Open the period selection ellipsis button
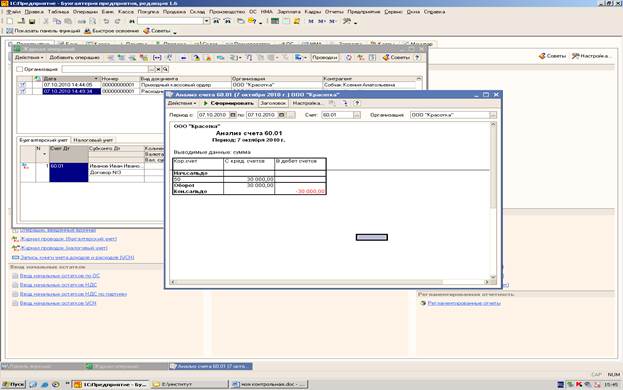623x390 pixels. tap(291, 115)
